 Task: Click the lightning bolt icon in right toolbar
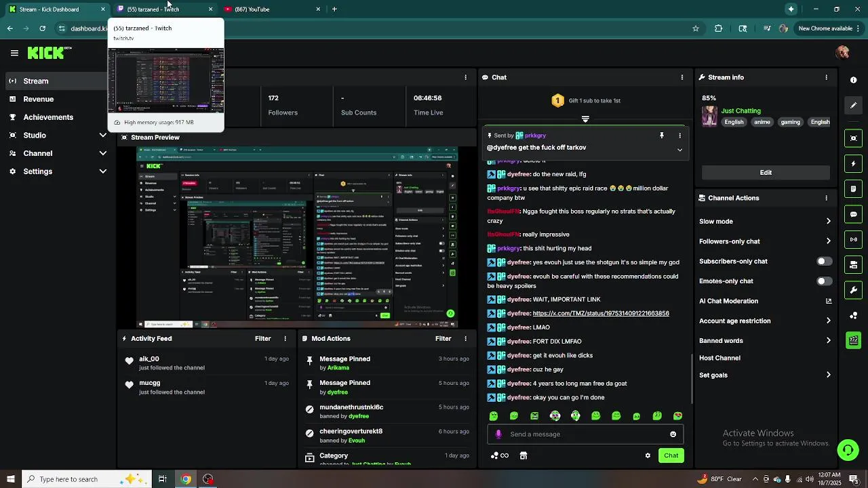(853, 163)
